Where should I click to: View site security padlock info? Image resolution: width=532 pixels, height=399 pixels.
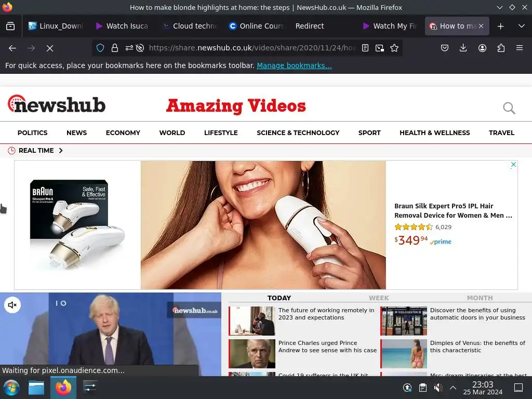[x=115, y=48]
